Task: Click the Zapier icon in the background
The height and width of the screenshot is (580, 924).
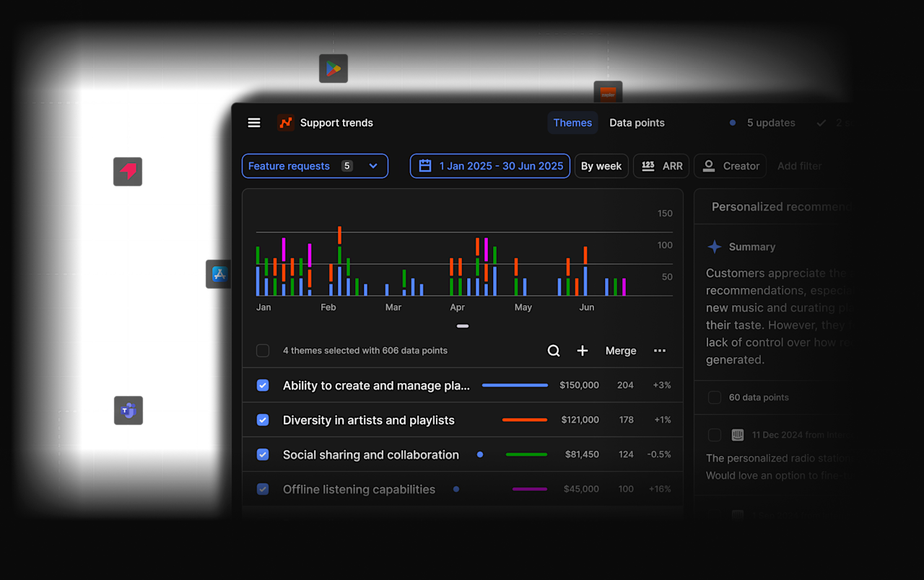Action: click(608, 92)
